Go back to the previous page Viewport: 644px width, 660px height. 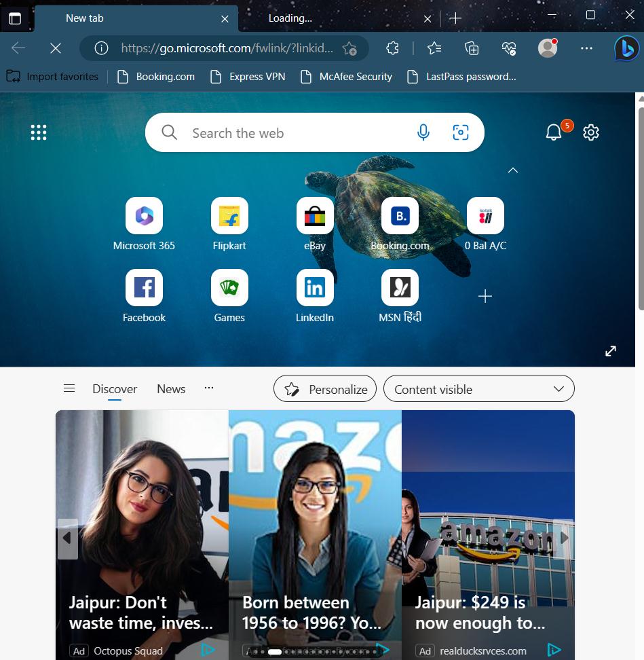[x=18, y=48]
